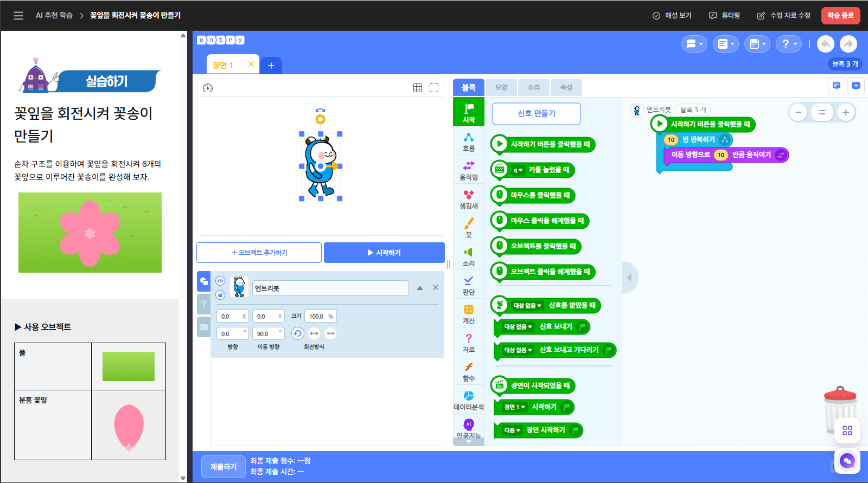
Task: Toggle the lock on 엔트리봇 object
Action: pos(220,295)
